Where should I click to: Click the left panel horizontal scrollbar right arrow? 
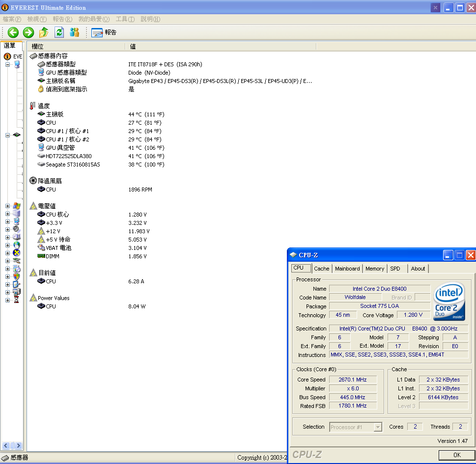tap(19, 446)
